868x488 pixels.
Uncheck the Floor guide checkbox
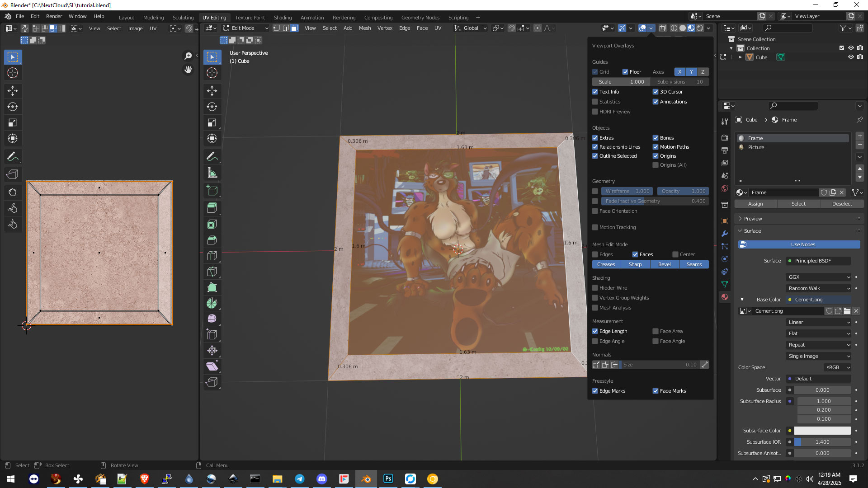tap(625, 72)
